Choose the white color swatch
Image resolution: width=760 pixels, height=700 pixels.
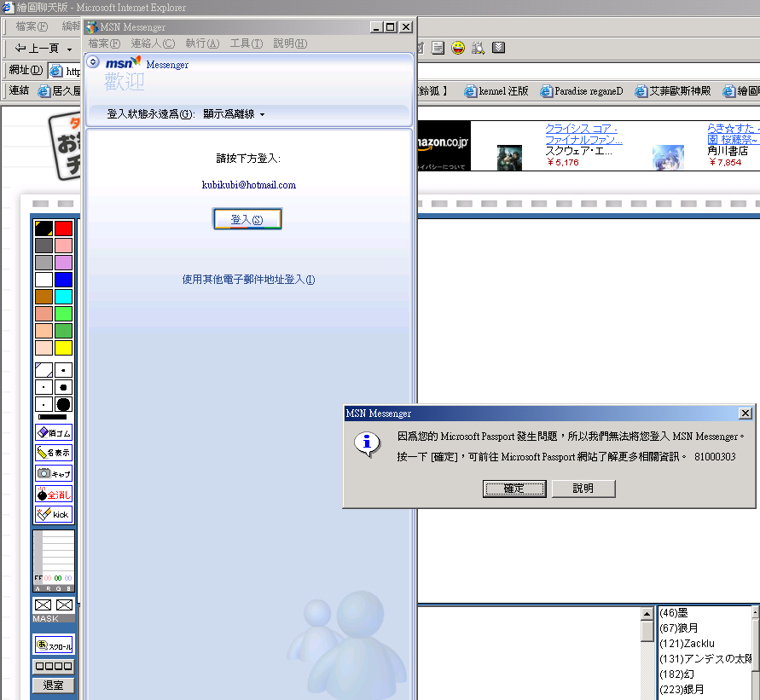(x=44, y=280)
